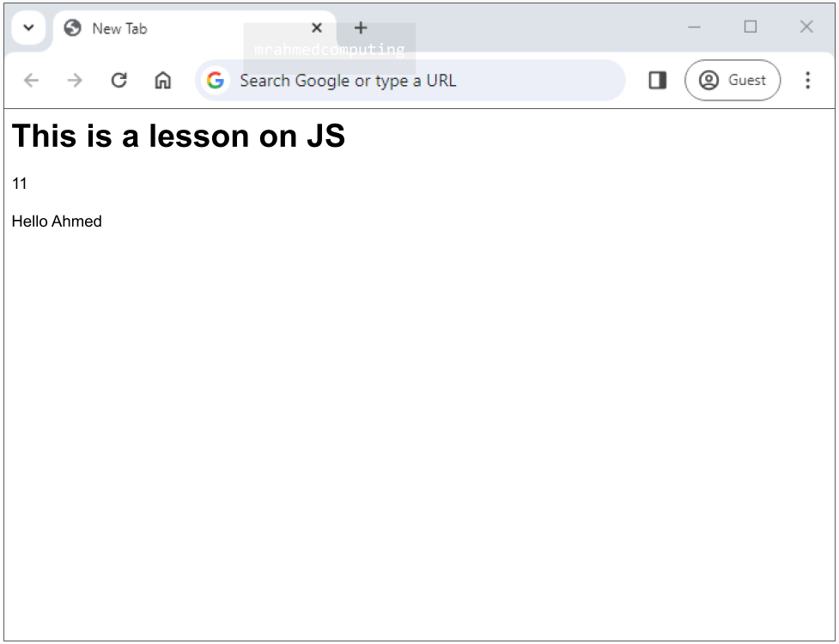Click the Google logo in the address bar
The height and width of the screenshot is (644, 839).
(216, 80)
